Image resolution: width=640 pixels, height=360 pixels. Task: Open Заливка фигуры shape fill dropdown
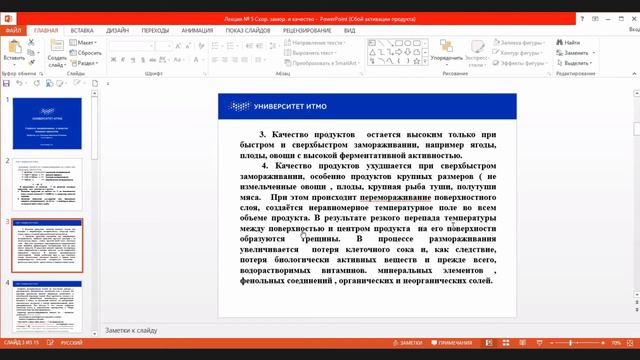519,42
